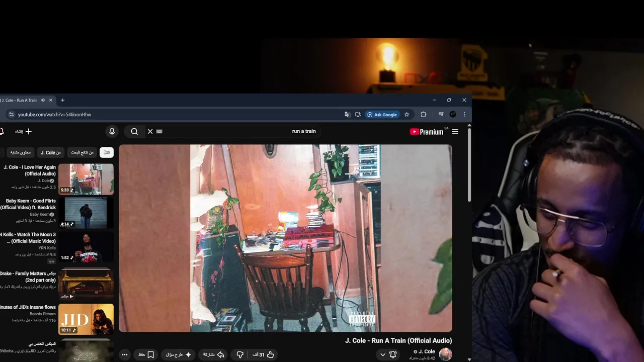Open Baby Keem 'Good Flirts' thumbnail
This screenshot has width=644, height=362.
point(86,212)
